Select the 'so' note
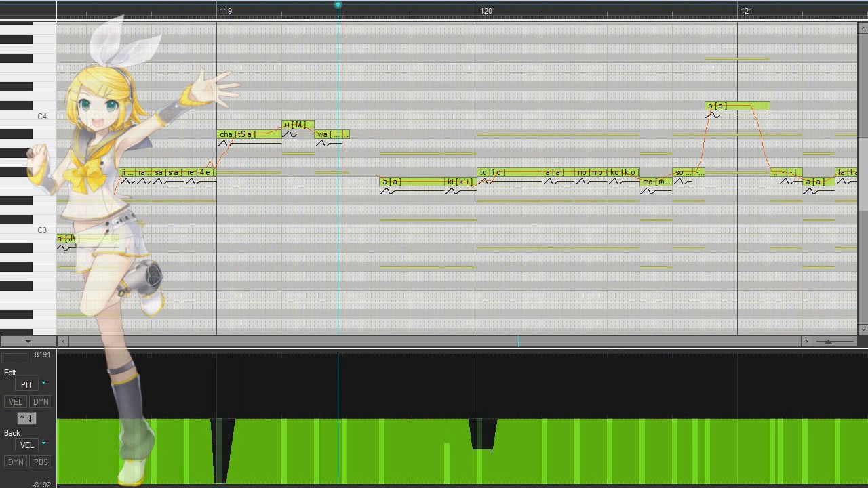Image resolution: width=868 pixels, height=488 pixels. click(x=684, y=172)
